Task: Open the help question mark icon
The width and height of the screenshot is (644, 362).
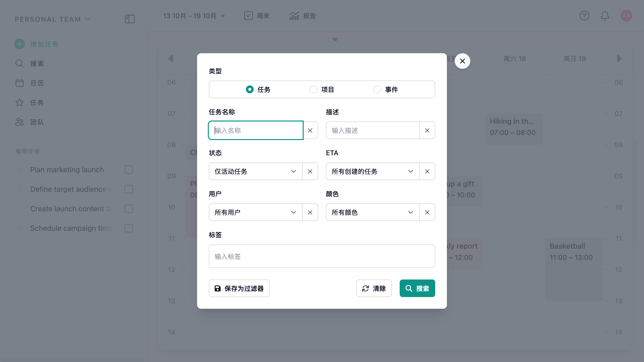Action: click(x=584, y=16)
